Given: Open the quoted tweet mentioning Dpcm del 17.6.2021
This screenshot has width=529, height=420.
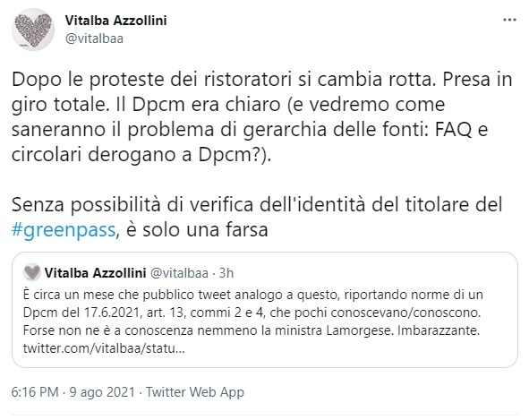Looking at the screenshot, I should (x=265, y=310).
